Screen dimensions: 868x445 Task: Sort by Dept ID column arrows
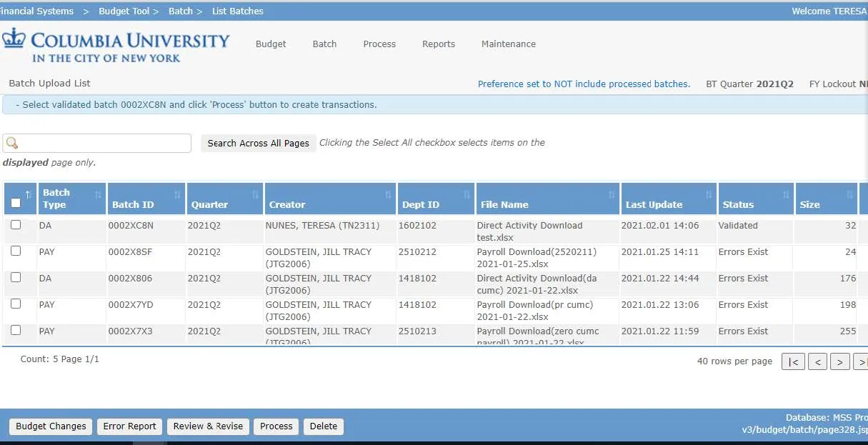click(x=467, y=194)
